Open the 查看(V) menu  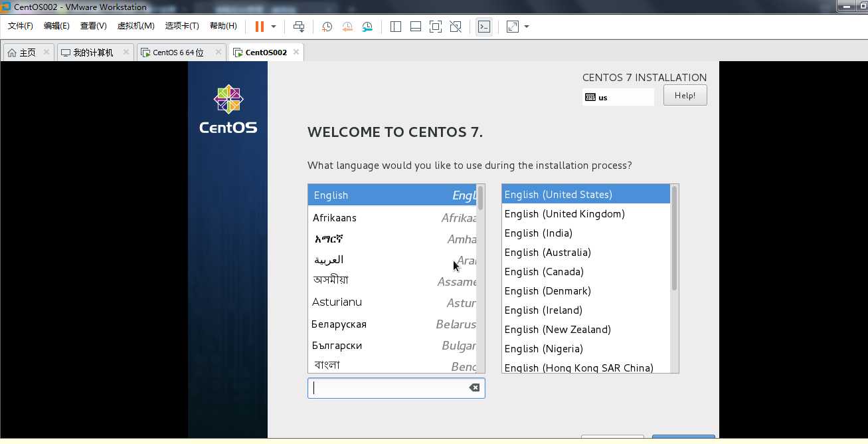[93, 26]
